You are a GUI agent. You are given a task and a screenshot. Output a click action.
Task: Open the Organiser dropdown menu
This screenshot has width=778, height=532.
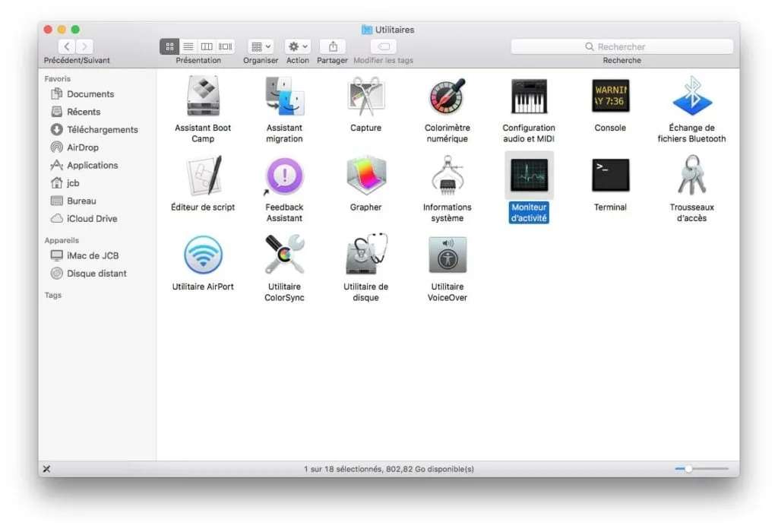261,46
